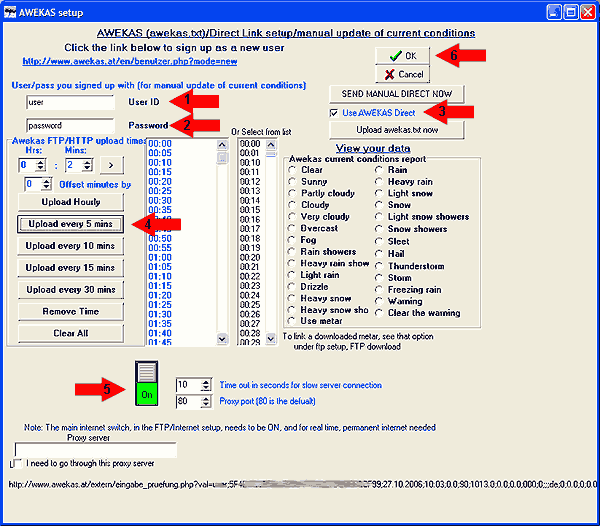
Task: Toggle the Use AWEKAS Direct checkbox
Action: click(x=334, y=113)
